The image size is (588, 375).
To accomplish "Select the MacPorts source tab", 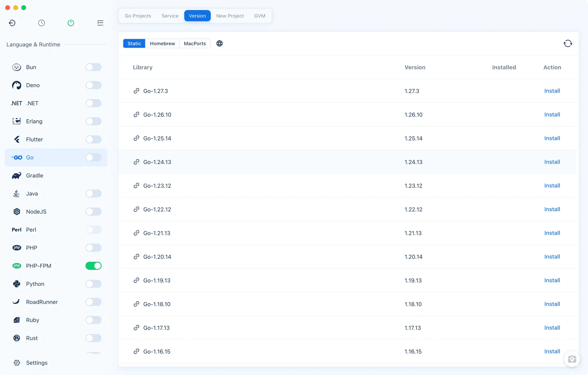I will pos(195,43).
